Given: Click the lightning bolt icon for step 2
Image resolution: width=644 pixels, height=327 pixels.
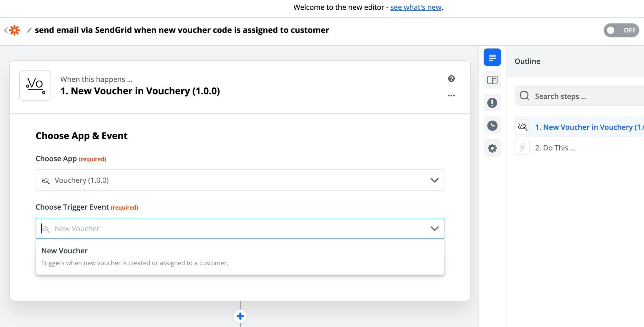Looking at the screenshot, I should pyautogui.click(x=522, y=148).
